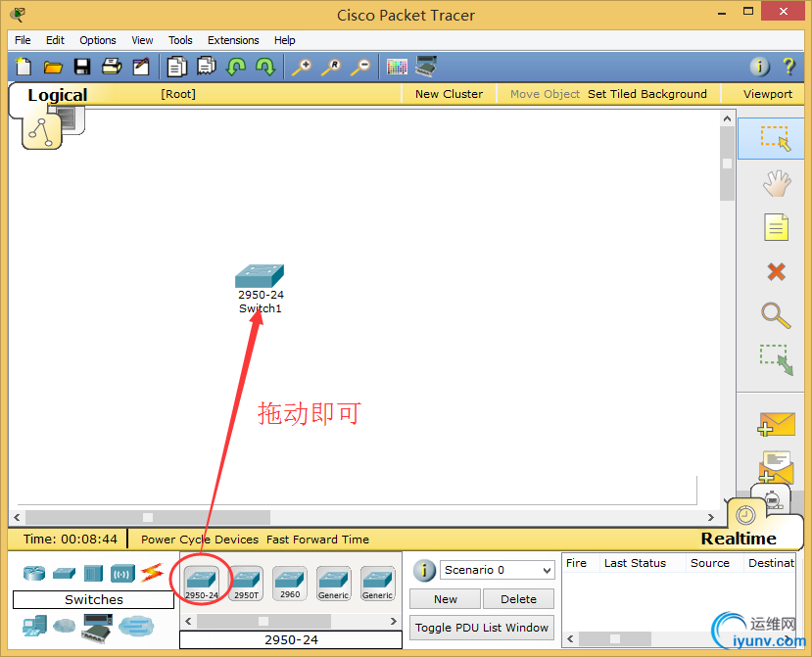Click the Zoom In magnifier icon
Viewport: 812px width, 657px height.
[x=302, y=68]
